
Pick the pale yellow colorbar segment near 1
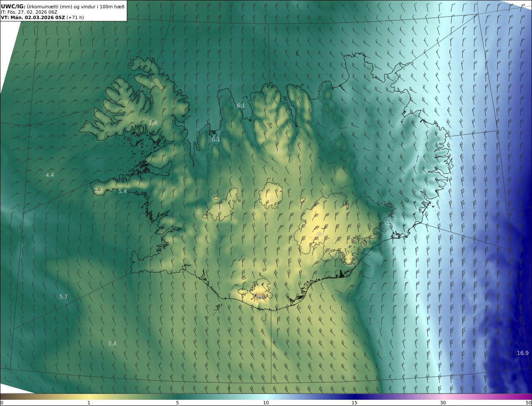[89, 396]
